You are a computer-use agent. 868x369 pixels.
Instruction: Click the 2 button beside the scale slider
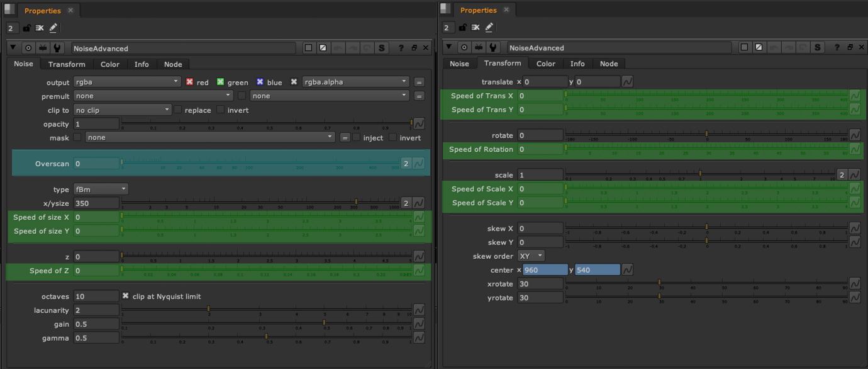coord(842,174)
